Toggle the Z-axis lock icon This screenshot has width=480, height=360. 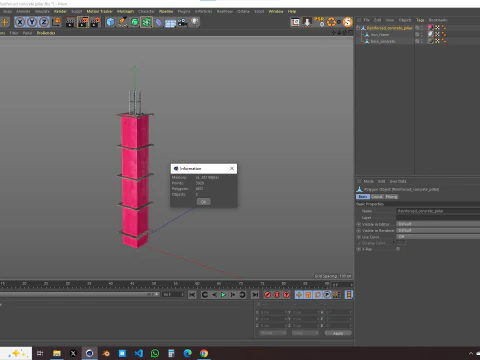coord(44,22)
